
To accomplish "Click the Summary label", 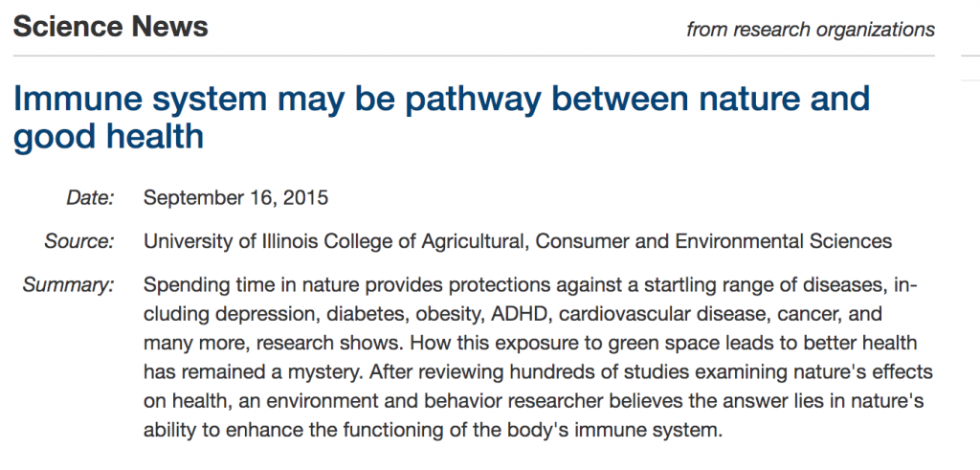I will 69,285.
